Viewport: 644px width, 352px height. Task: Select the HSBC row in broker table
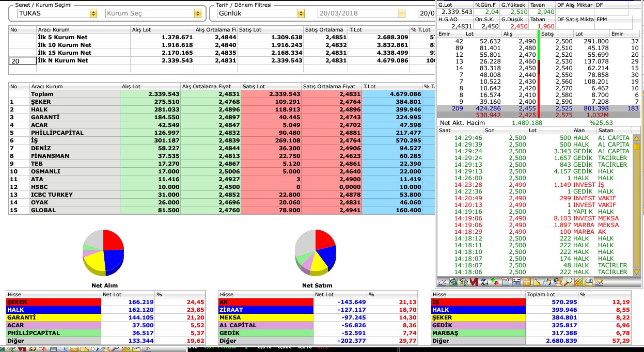[x=222, y=187]
